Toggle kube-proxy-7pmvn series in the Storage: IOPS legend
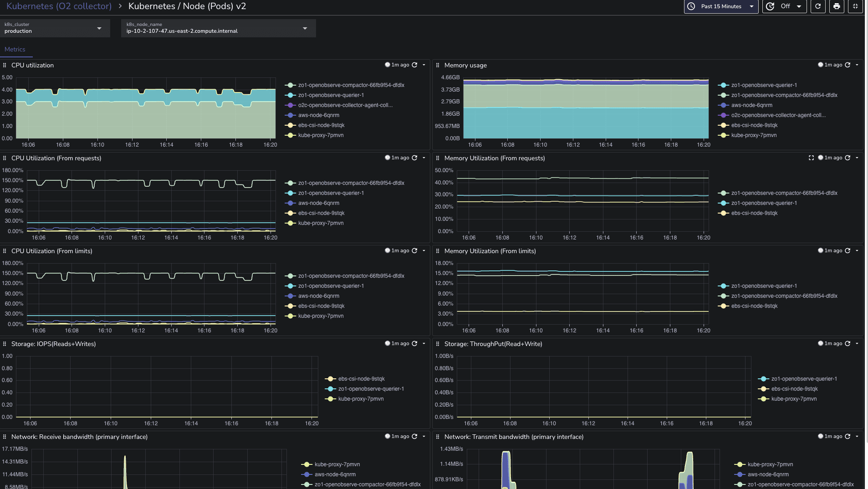 pos(361,399)
